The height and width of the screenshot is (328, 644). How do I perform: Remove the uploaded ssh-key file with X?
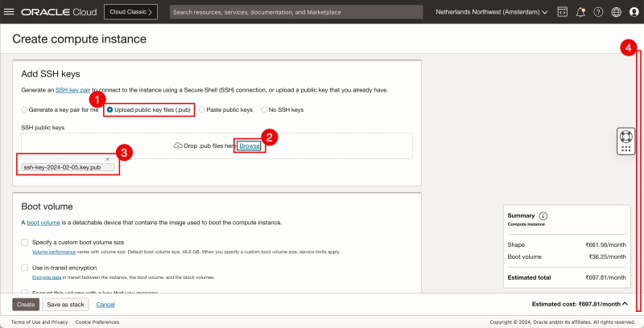tap(107, 159)
